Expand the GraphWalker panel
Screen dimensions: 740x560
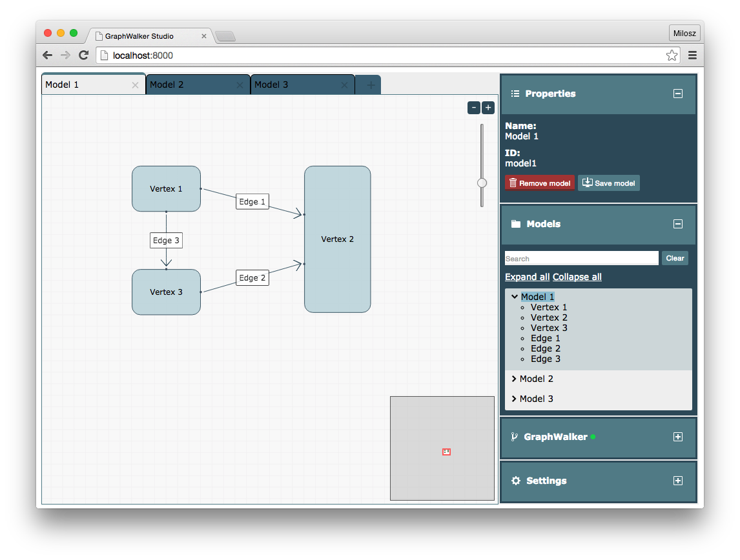click(x=678, y=437)
